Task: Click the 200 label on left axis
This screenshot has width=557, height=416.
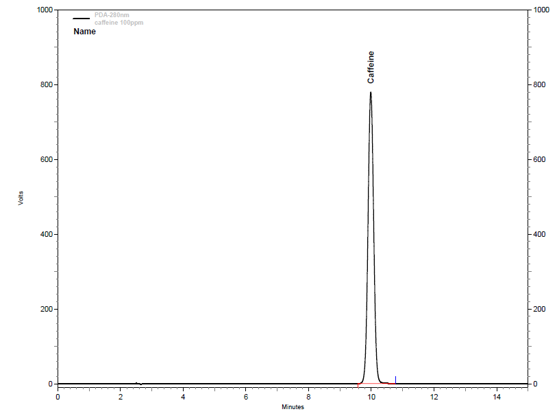Action: point(47,309)
